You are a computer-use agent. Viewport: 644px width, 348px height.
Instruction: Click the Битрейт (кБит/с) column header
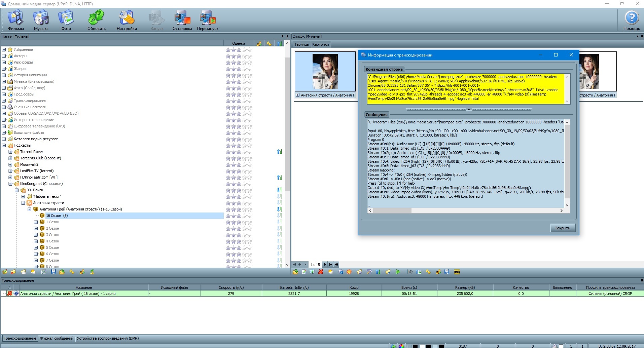point(294,287)
